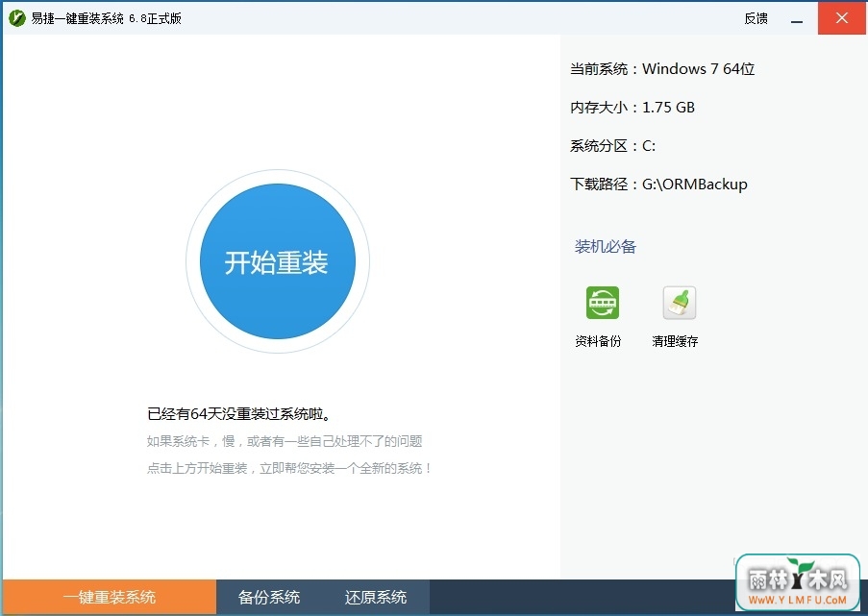Click the 下载路径 G:\ORMBackup text
Screen dimensions: 868x616
(658, 184)
